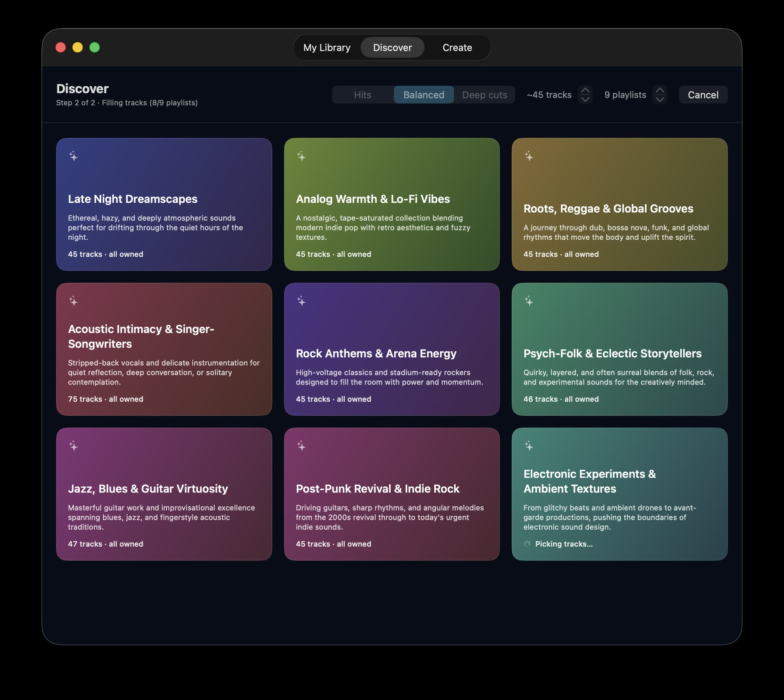Click sparkle icon on Psych-Folk & Eclectic Storytellers
The height and width of the screenshot is (700, 784).
click(529, 301)
